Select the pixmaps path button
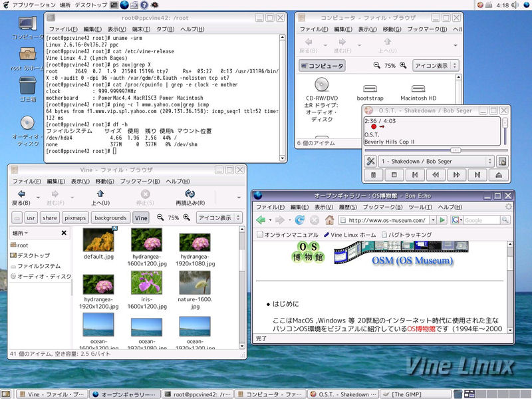Viewport: 532px width, 399px height. (75, 218)
